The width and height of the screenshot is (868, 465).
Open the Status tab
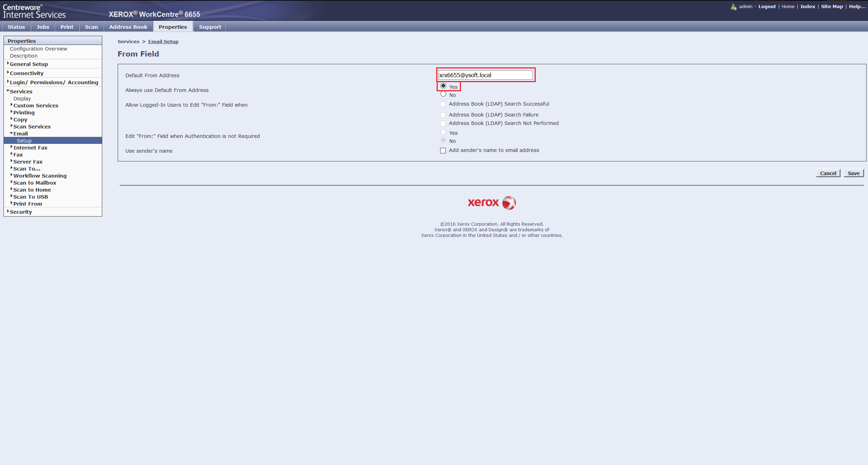tap(16, 27)
